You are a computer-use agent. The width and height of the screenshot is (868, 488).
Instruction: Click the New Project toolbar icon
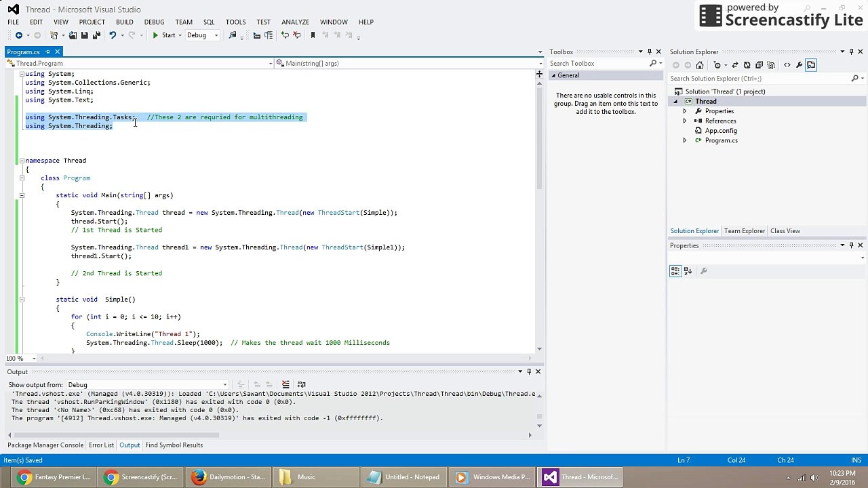(x=54, y=35)
